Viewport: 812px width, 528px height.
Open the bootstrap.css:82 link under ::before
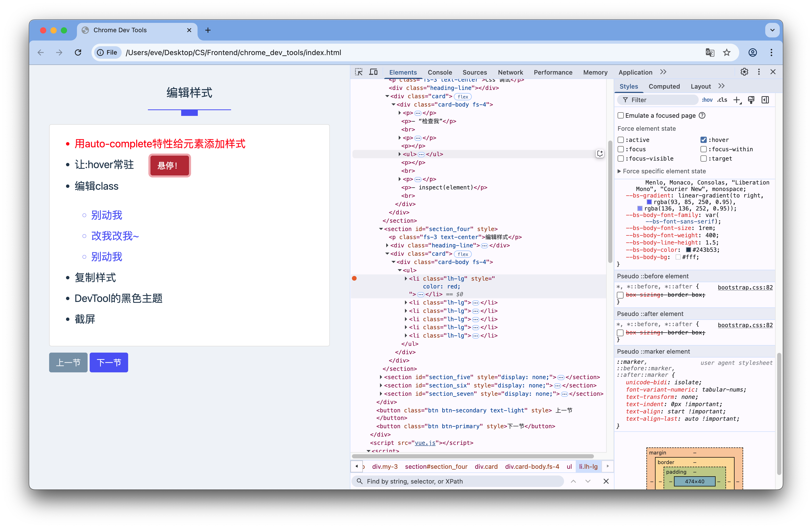click(745, 287)
